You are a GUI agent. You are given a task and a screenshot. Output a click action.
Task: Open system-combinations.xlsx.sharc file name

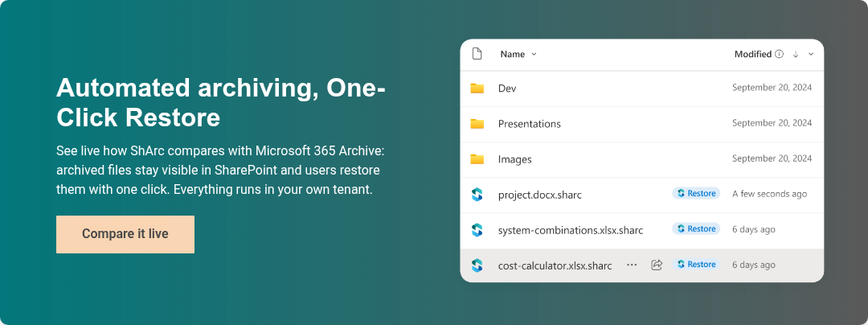(x=571, y=230)
